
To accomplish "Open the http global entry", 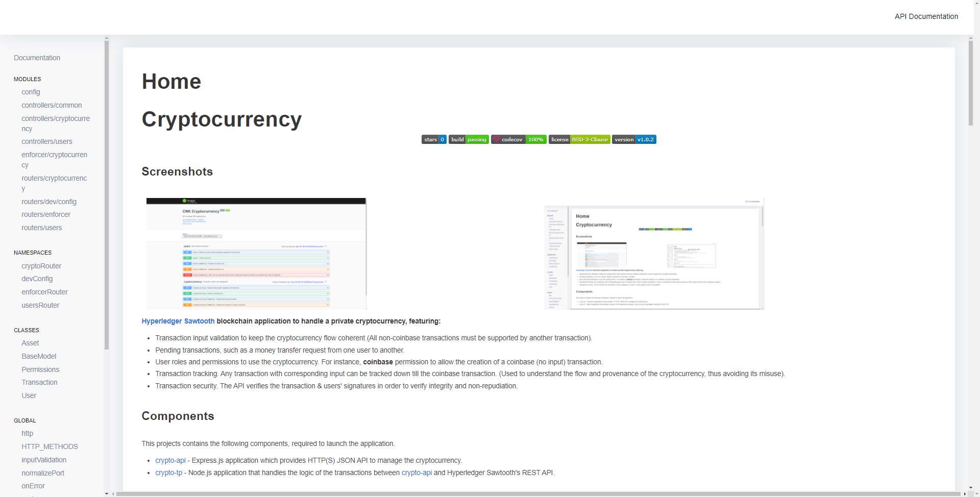I will (x=28, y=433).
